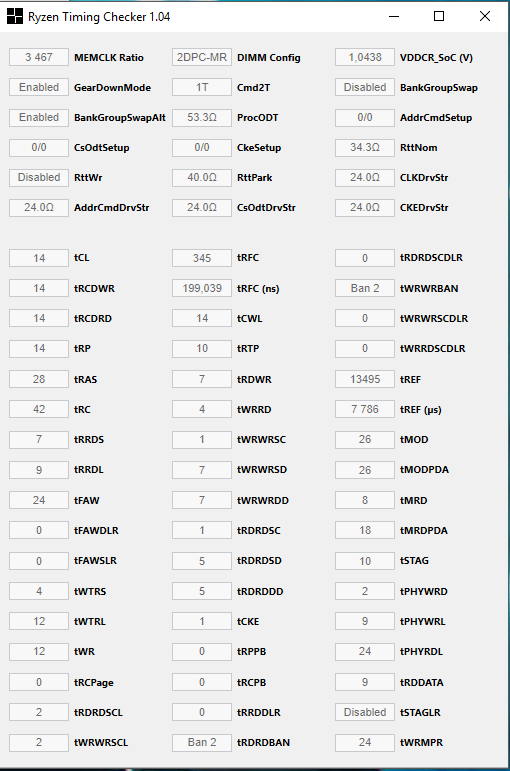The width and height of the screenshot is (510, 771).
Task: Click the BankGroupSwap field showing Disabled
Action: 365,88
